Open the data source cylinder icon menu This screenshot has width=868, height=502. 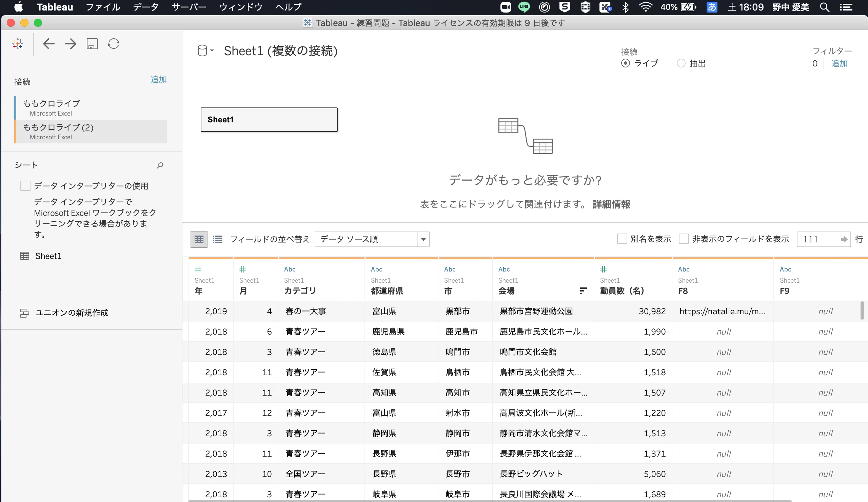[x=205, y=51]
